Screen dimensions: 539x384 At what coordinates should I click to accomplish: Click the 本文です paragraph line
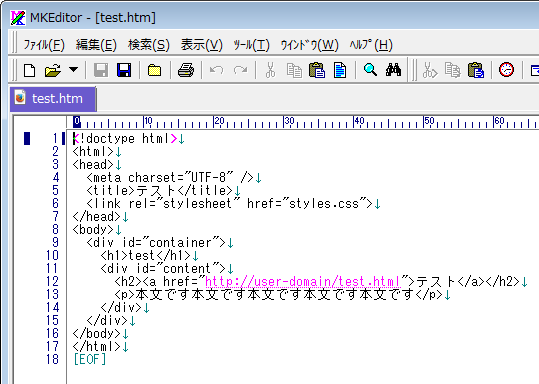279,295
